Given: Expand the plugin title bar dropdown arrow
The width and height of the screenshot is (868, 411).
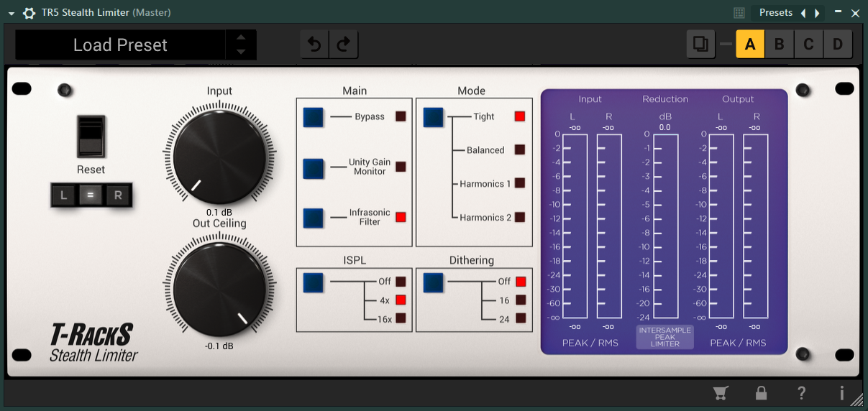Looking at the screenshot, I should pyautogui.click(x=11, y=14).
